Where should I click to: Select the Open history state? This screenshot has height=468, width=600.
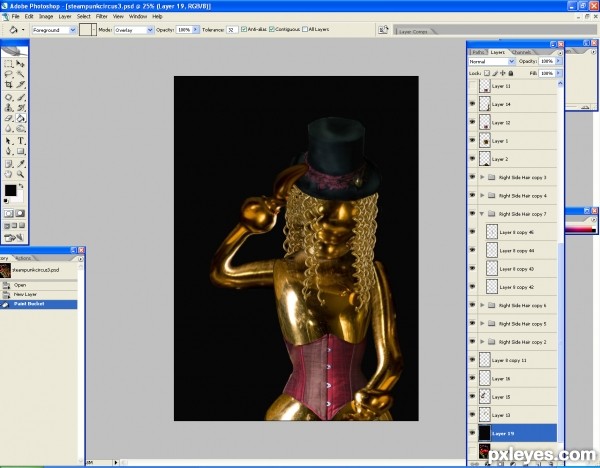pos(39,285)
